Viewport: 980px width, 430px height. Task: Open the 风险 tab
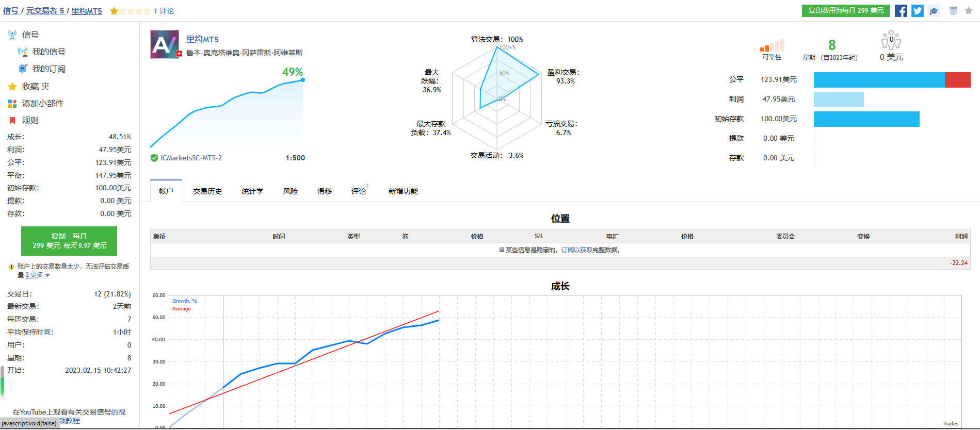click(291, 191)
